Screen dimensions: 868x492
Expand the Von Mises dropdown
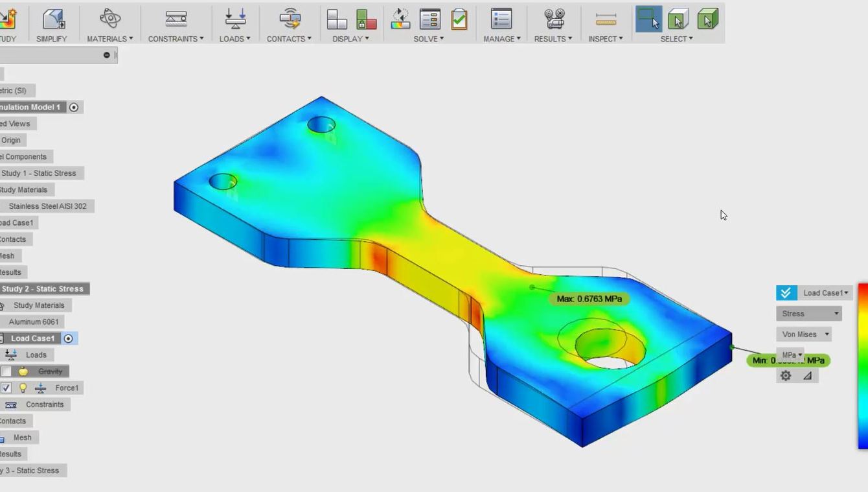point(804,334)
